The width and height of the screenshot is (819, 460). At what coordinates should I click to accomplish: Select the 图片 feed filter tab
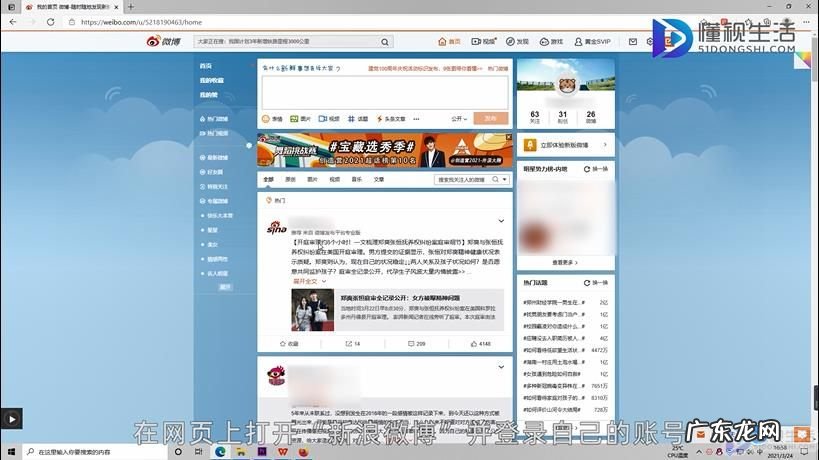[x=312, y=180]
